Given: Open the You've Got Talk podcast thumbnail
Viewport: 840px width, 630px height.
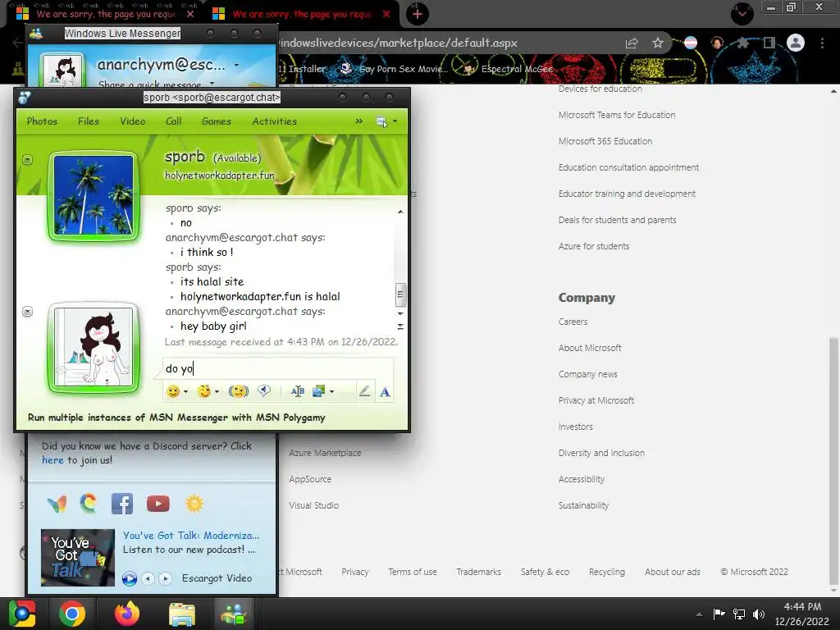Looking at the screenshot, I should [x=78, y=557].
